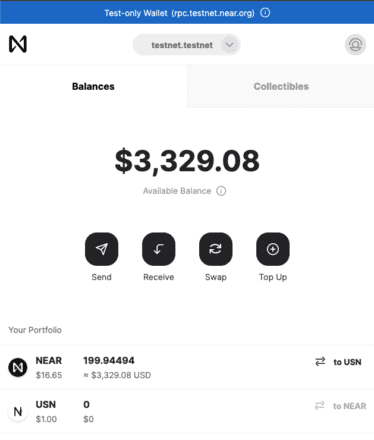Viewport: 374px width, 440px height.
Task: Switch to the Collectibles tab
Action: tap(281, 87)
